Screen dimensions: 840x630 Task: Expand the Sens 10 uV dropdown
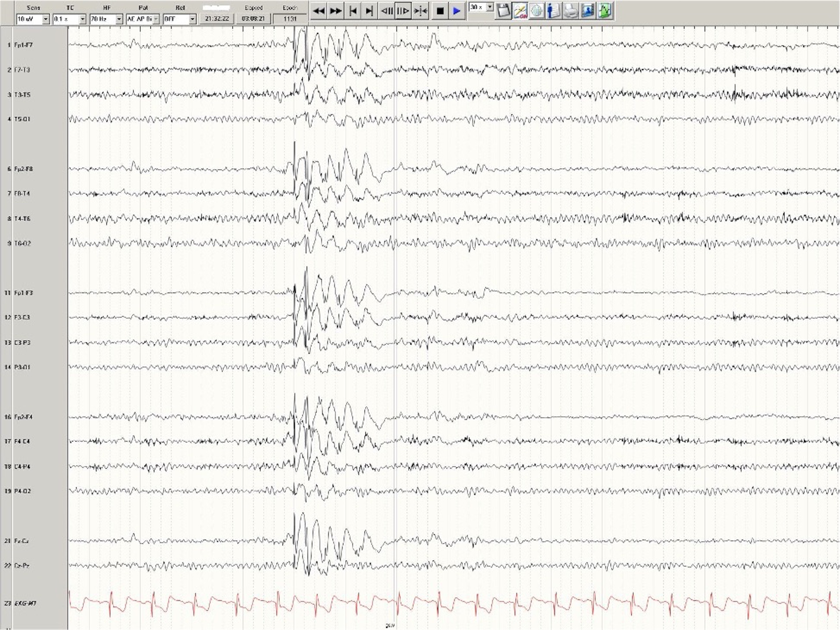pos(46,19)
